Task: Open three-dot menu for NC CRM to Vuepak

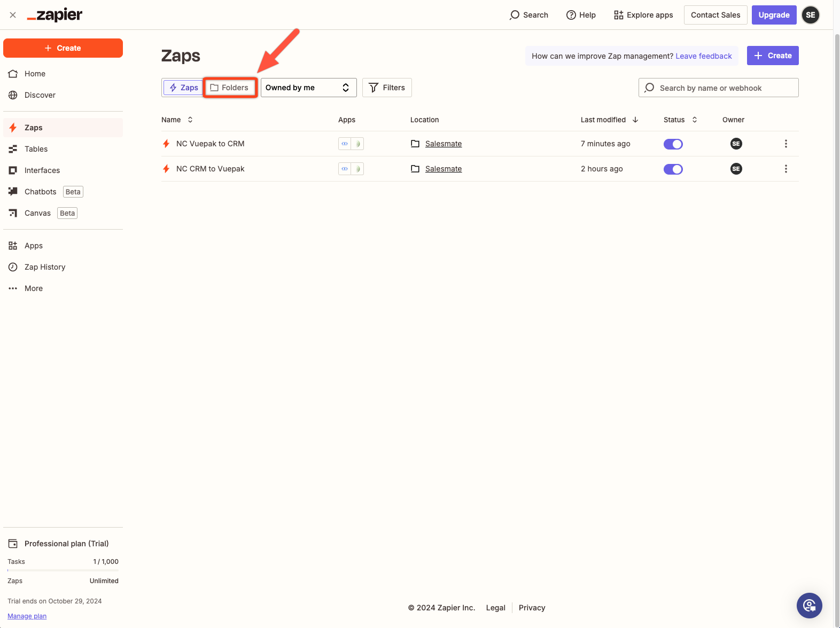Action: pyautogui.click(x=785, y=169)
